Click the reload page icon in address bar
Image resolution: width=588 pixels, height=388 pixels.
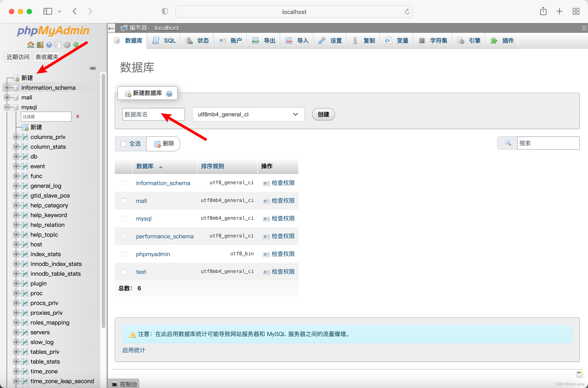407,12
